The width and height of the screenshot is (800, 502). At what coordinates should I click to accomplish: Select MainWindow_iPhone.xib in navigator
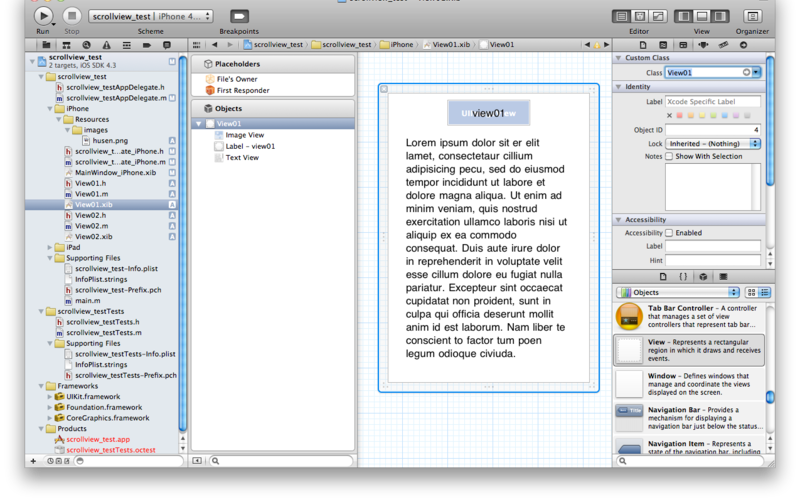115,172
